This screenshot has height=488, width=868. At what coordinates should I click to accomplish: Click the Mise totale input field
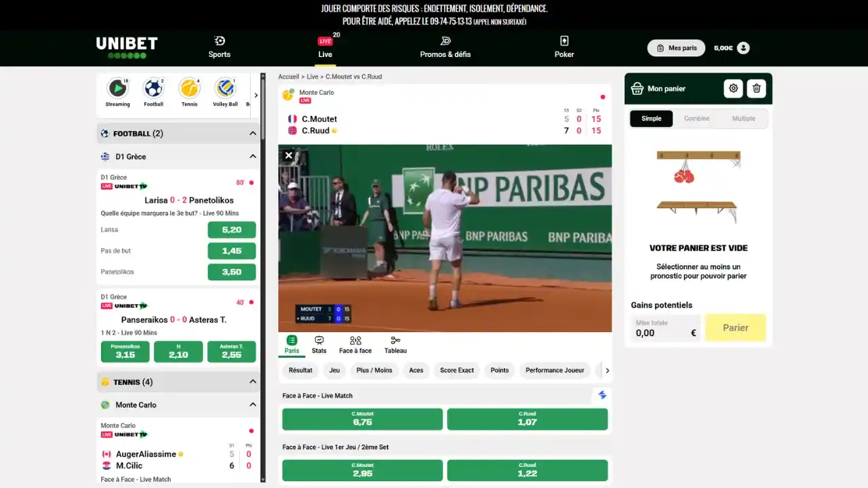666,328
